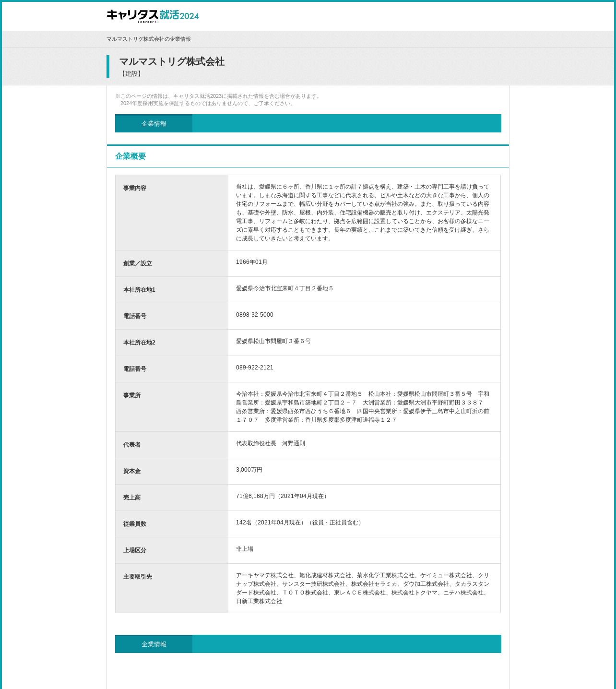
Task: Click the キャリタス就活2024 logo
Action: (x=153, y=16)
